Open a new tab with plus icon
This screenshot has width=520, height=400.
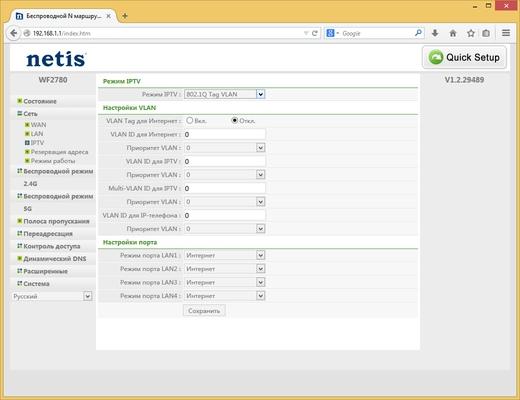125,16
